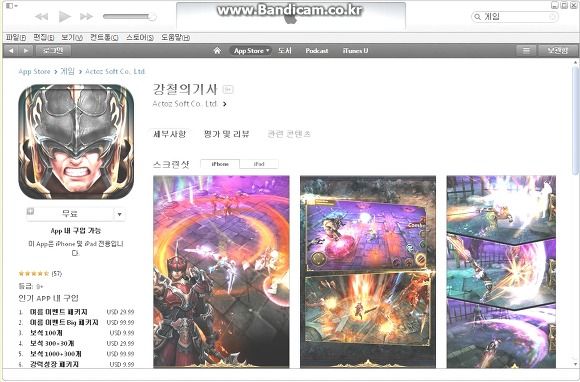This screenshot has width=580, height=382.
Task: Click the 여름 이벤트 Big 패키지 row
Action: pos(76,322)
